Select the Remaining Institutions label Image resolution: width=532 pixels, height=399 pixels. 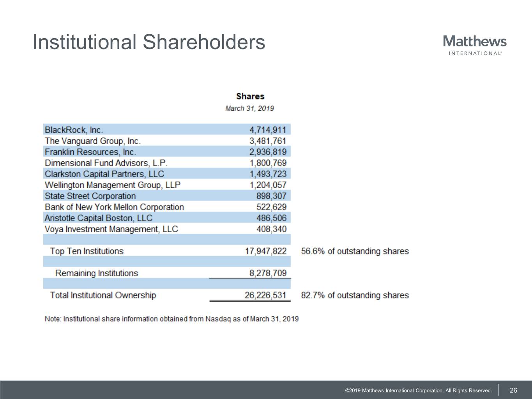click(x=97, y=273)
